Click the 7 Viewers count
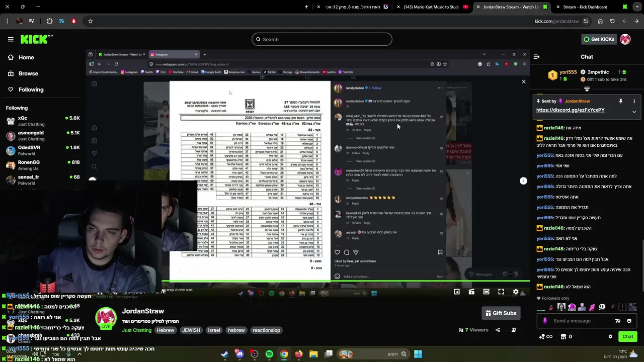The image size is (644, 362). click(473, 330)
